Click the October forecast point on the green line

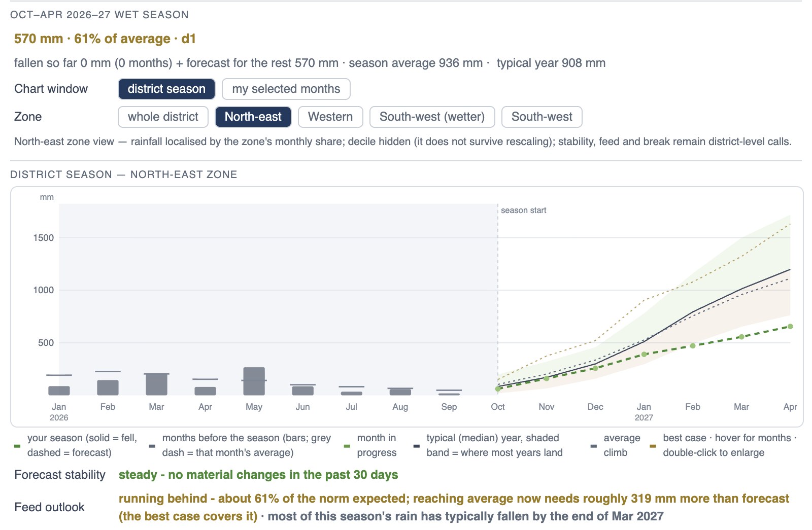498,389
